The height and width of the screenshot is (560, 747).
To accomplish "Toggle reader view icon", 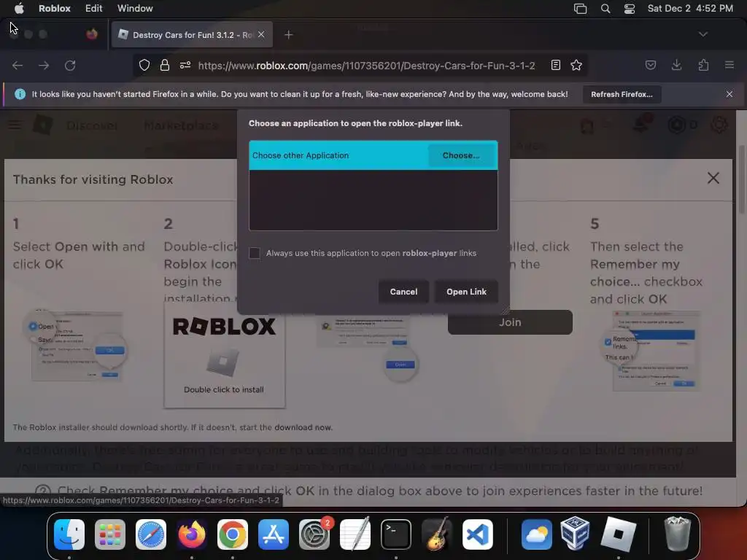I will (x=555, y=65).
